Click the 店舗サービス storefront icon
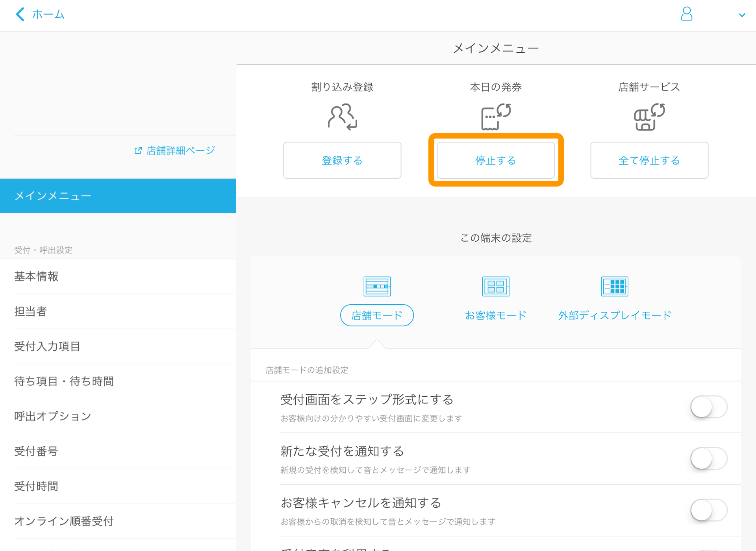The width and height of the screenshot is (756, 551). tap(649, 116)
